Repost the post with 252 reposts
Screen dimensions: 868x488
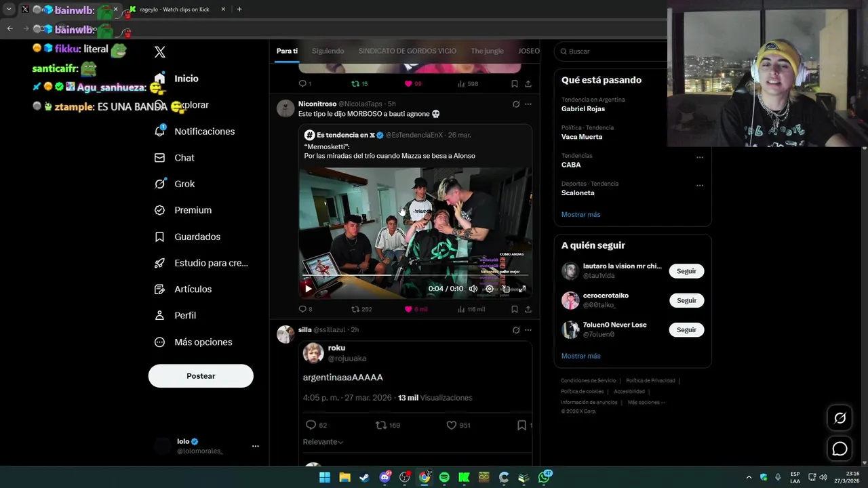click(361, 309)
